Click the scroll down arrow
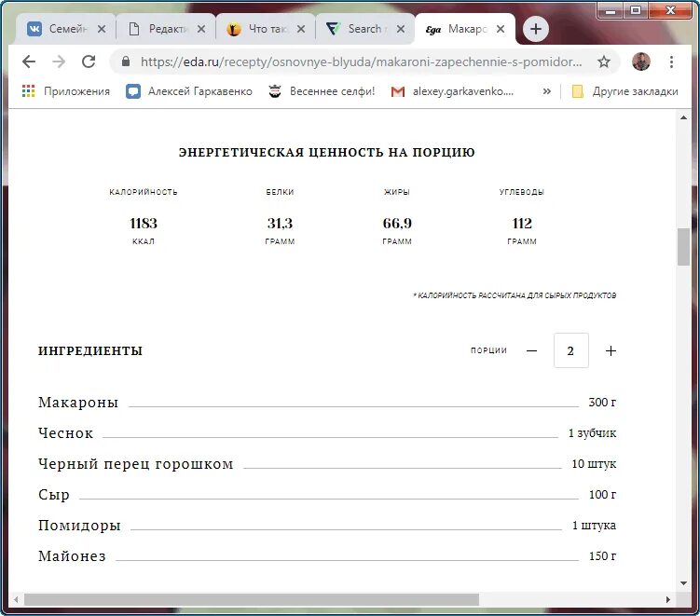The height and width of the screenshot is (616, 700). [683, 583]
